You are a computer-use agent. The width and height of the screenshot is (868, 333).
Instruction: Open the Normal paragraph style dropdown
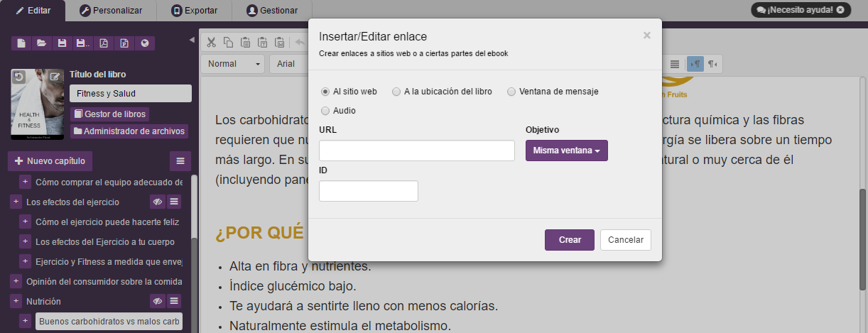coord(232,64)
